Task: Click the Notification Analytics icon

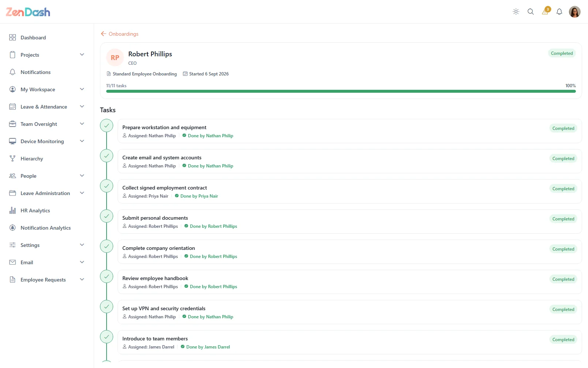Action: tap(12, 228)
